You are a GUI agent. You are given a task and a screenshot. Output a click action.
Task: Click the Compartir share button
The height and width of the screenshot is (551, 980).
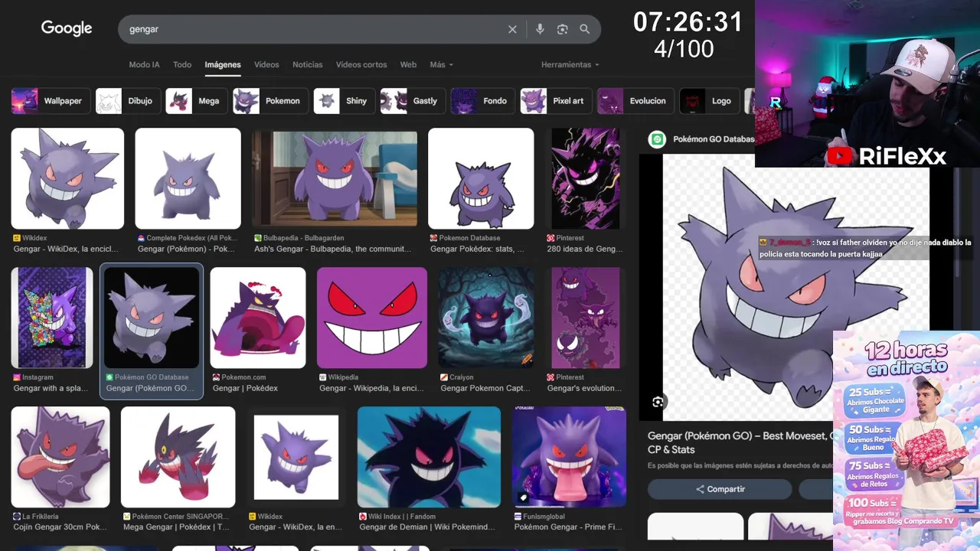point(720,489)
